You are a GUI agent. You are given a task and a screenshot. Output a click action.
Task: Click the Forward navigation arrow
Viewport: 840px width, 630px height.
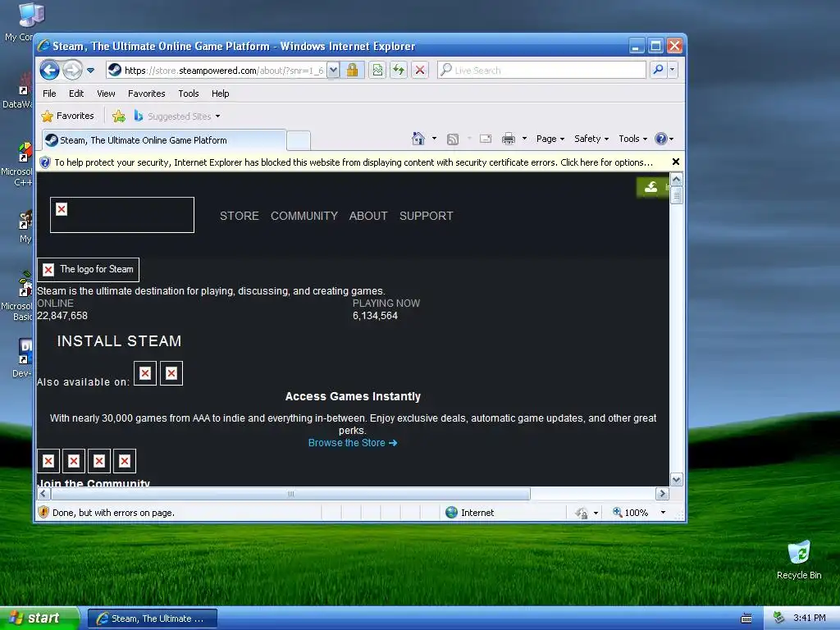72,71
